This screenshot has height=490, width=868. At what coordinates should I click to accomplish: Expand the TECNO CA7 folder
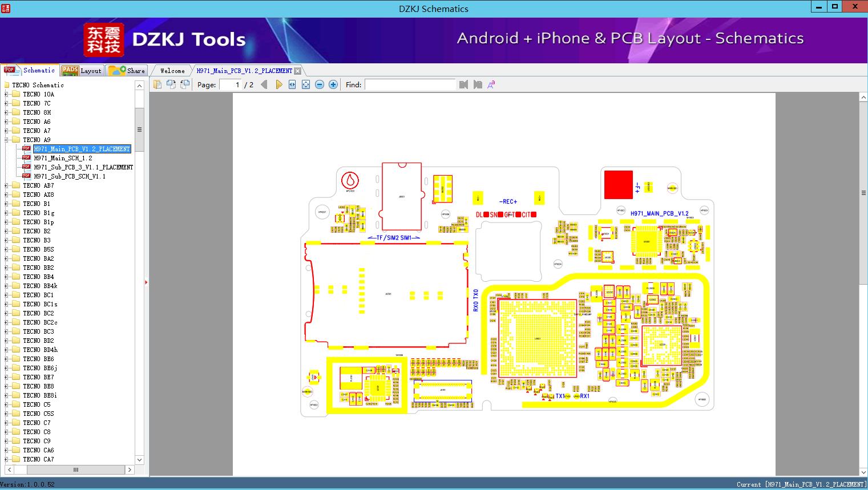[x=6, y=459]
